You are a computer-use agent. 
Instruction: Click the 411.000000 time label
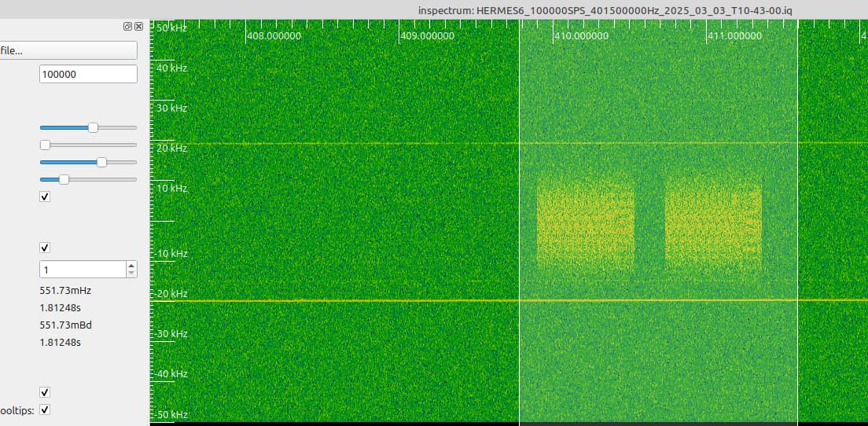[x=735, y=36]
